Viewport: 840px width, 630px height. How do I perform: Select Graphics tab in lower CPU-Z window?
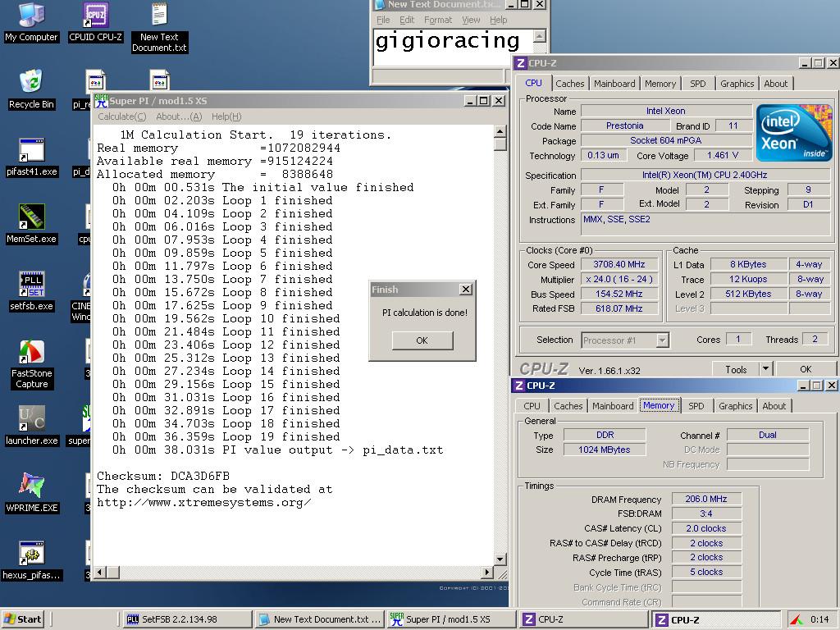[x=735, y=406]
